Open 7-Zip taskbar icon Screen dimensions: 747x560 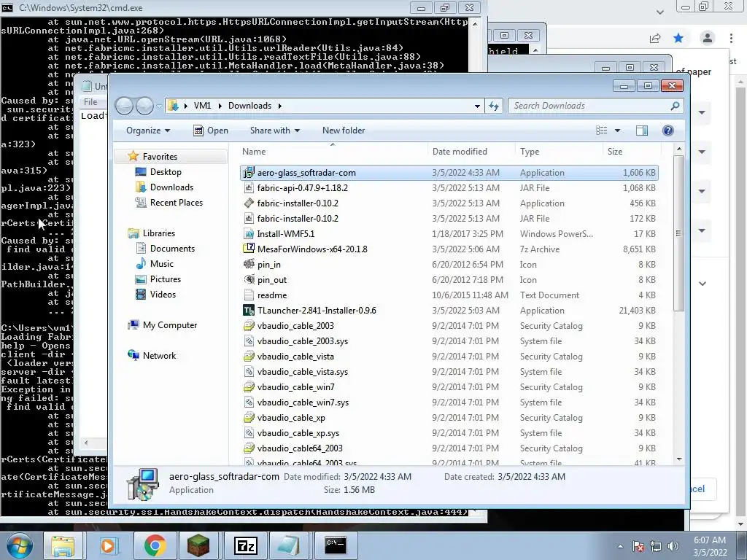(245, 545)
